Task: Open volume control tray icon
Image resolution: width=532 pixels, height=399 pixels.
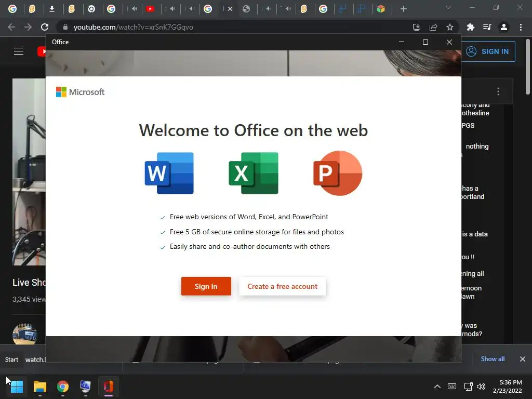Action: coord(481,387)
